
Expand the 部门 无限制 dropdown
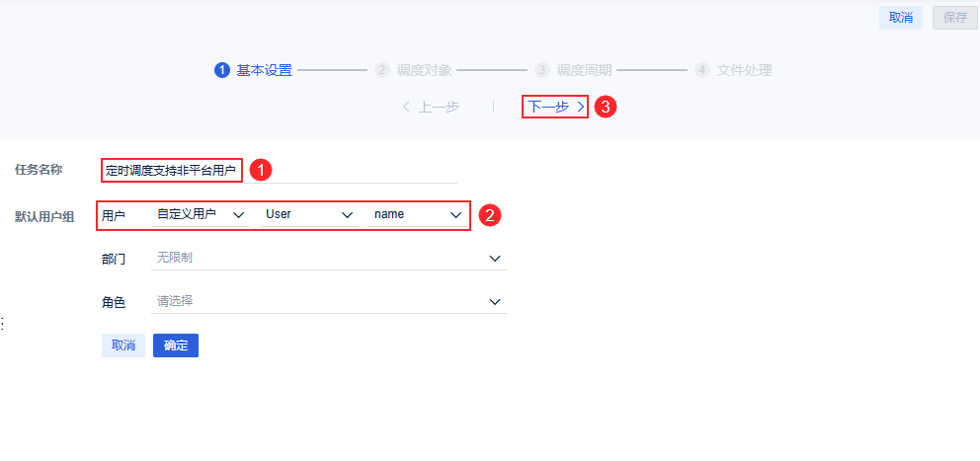click(495, 259)
